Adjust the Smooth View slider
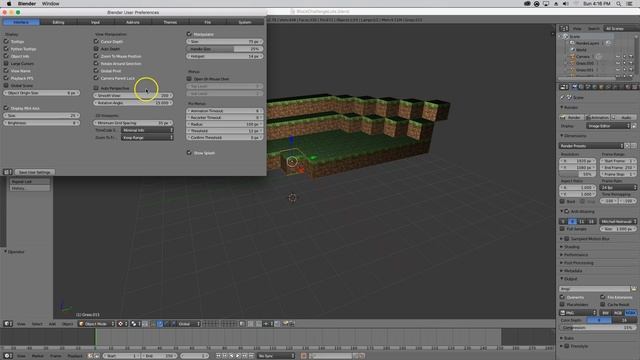The image size is (640, 360). (x=133, y=96)
